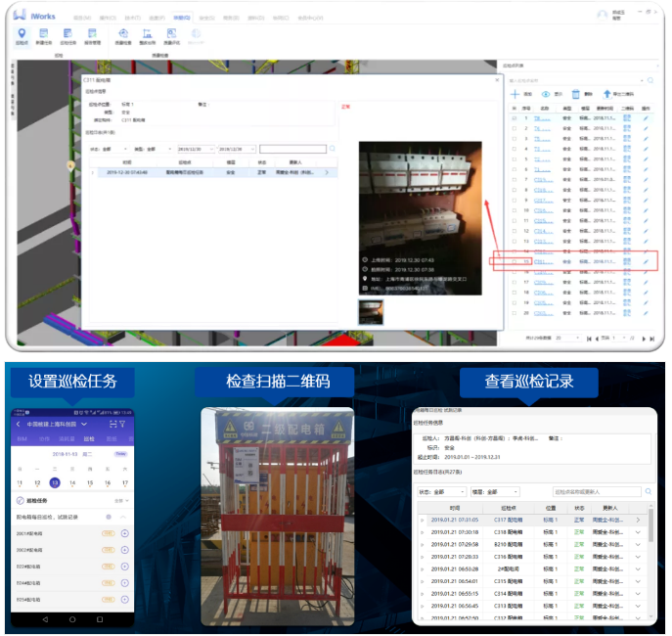Click the plus Add icon in inspection list
Viewport: 672px width, 636px height.
(x=515, y=94)
